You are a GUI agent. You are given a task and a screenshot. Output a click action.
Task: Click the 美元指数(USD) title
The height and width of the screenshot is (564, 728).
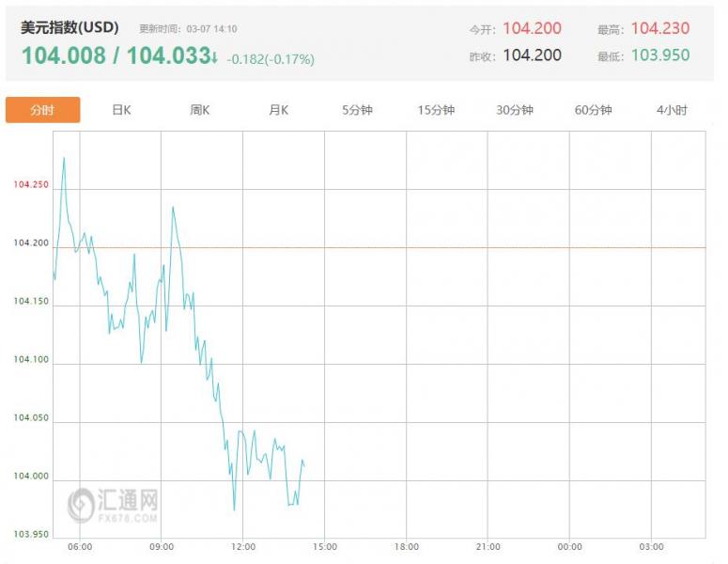coord(70,28)
